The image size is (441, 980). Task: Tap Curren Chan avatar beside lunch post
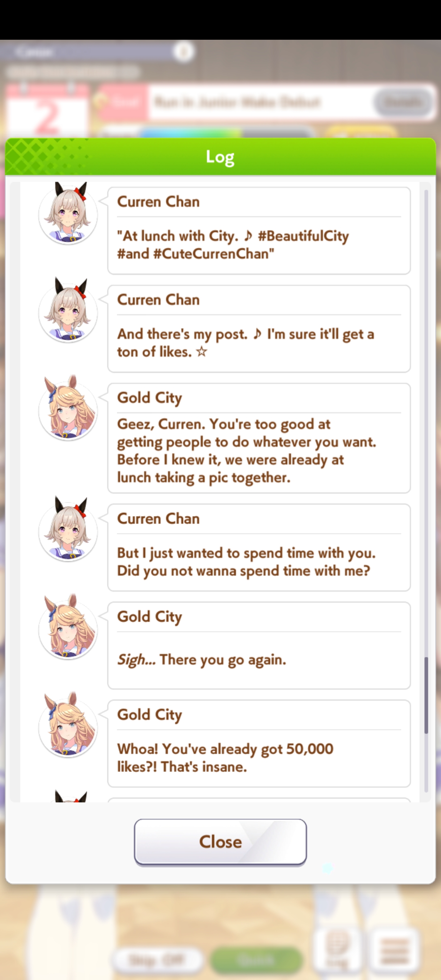[x=68, y=214]
